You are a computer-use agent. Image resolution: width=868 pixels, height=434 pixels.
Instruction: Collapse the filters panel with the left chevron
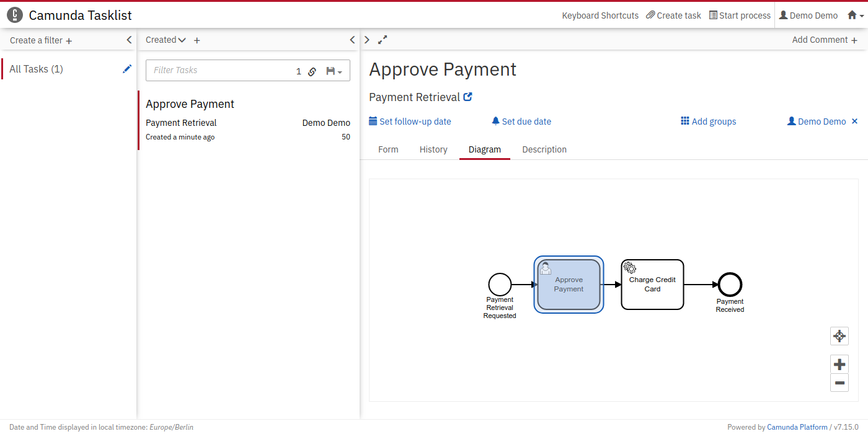(x=129, y=40)
